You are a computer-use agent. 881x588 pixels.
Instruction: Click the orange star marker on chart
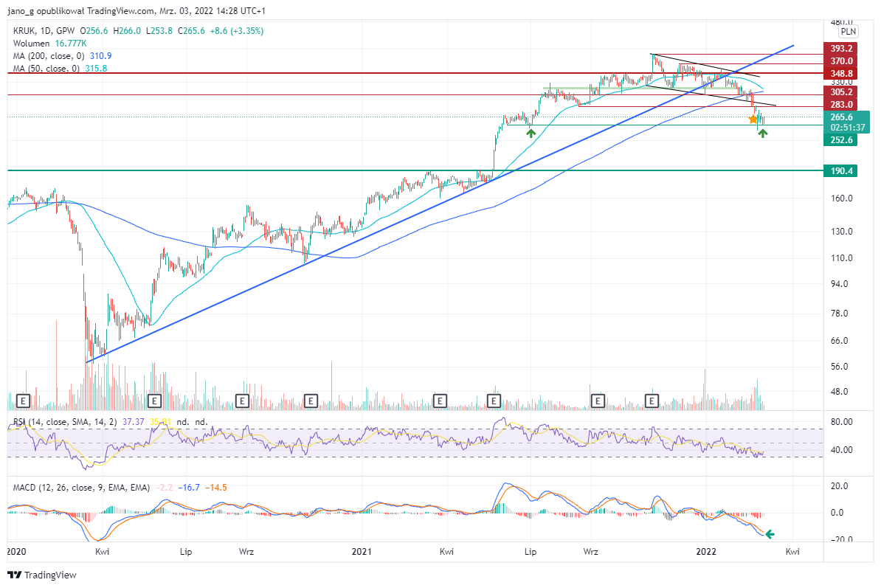click(753, 119)
